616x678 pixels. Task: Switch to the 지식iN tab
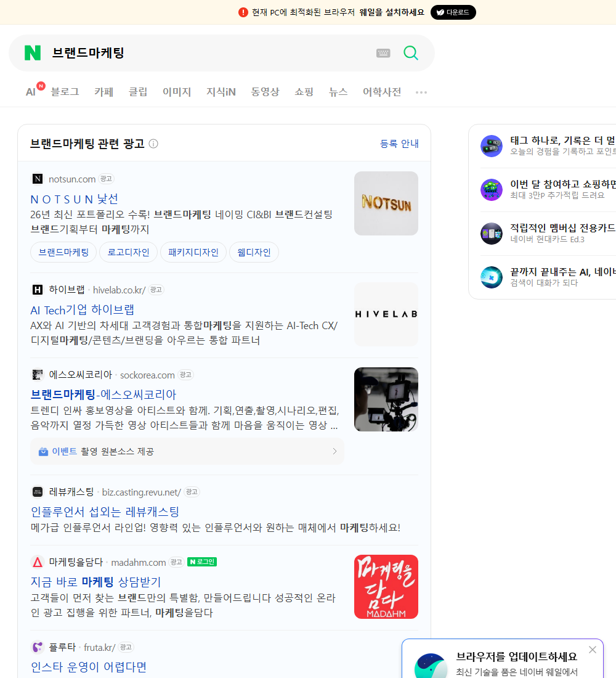(x=221, y=92)
